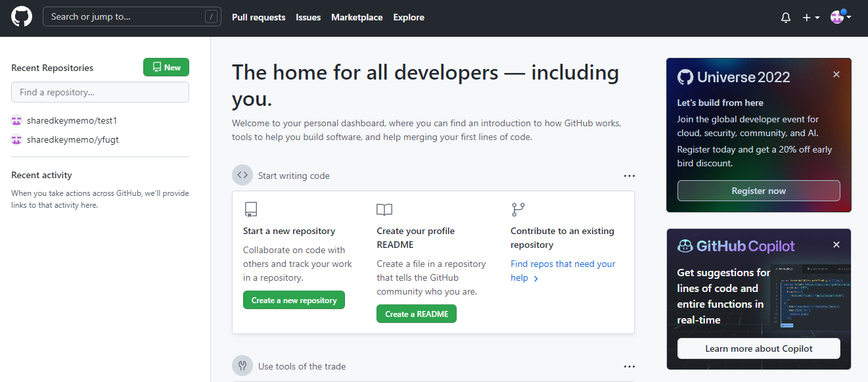Go to Pull requests
The image size is (868, 382).
coord(258,17)
